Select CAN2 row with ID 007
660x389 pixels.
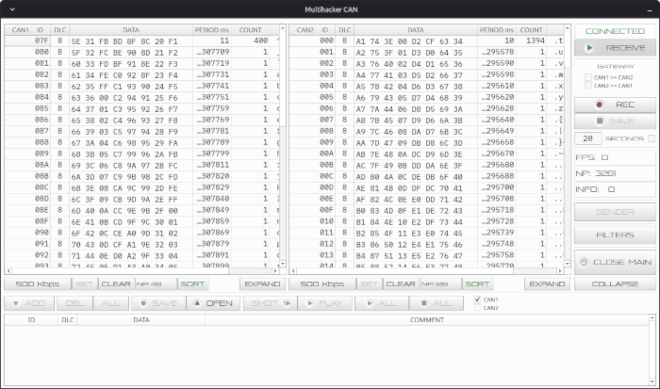click(427, 120)
